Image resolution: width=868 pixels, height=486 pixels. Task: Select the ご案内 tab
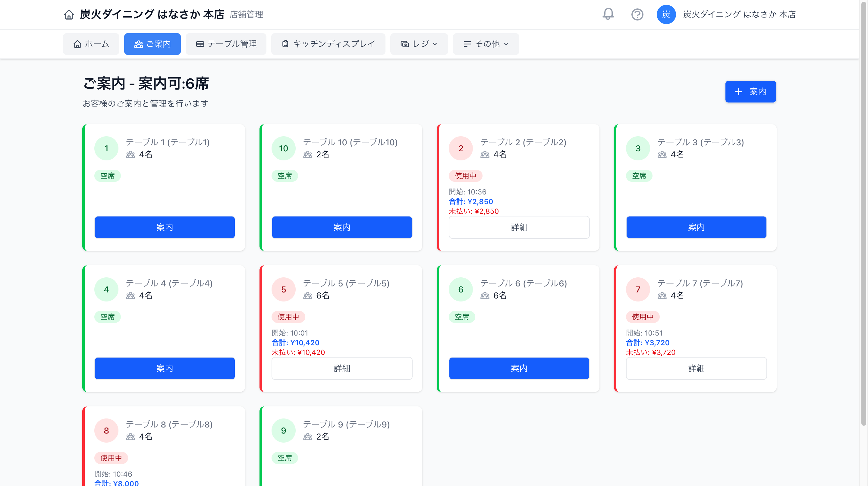(x=152, y=44)
